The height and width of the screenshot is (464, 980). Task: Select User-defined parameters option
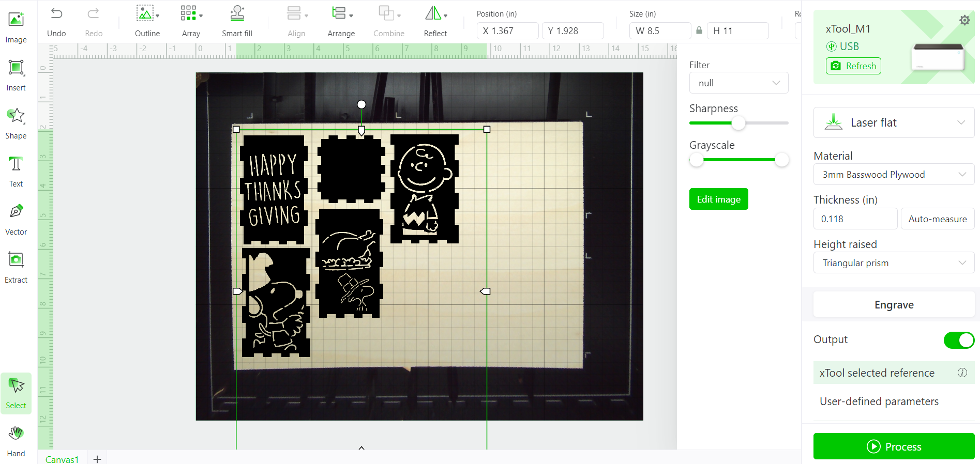coord(879,401)
